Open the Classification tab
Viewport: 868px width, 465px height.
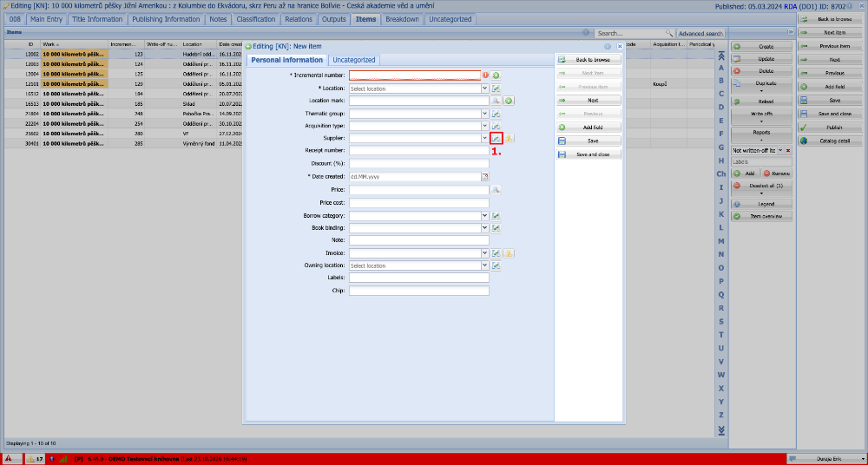(x=256, y=19)
